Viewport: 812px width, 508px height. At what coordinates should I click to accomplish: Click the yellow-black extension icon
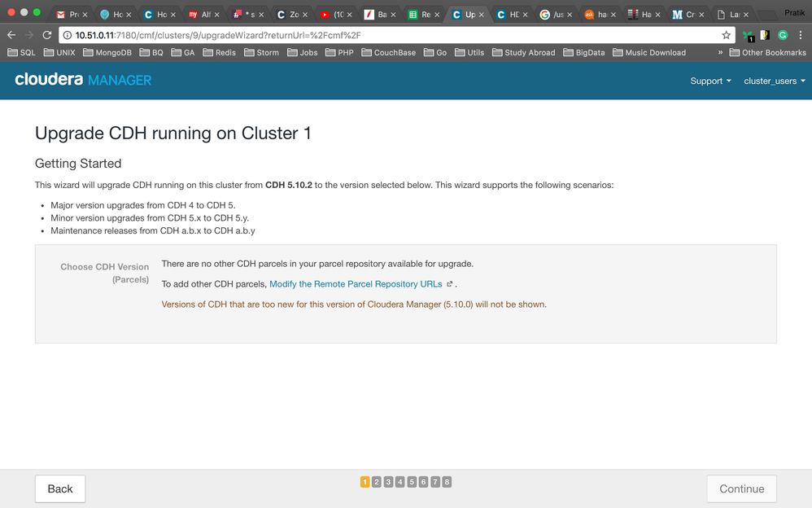pos(765,35)
